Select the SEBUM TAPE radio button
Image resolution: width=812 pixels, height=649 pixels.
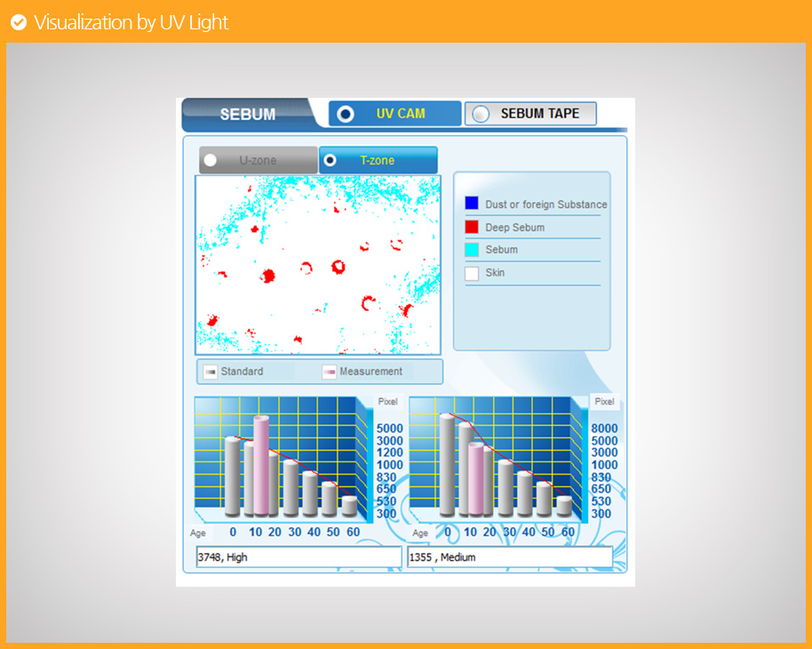pyautogui.click(x=481, y=114)
